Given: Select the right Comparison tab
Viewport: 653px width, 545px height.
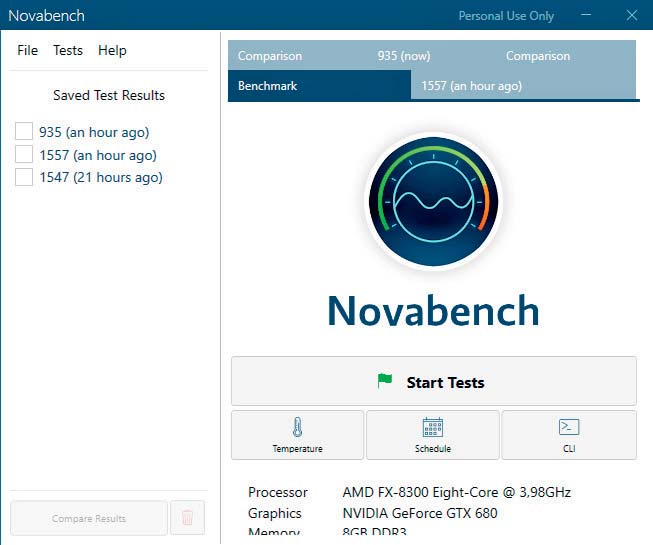Looking at the screenshot, I should pos(538,56).
